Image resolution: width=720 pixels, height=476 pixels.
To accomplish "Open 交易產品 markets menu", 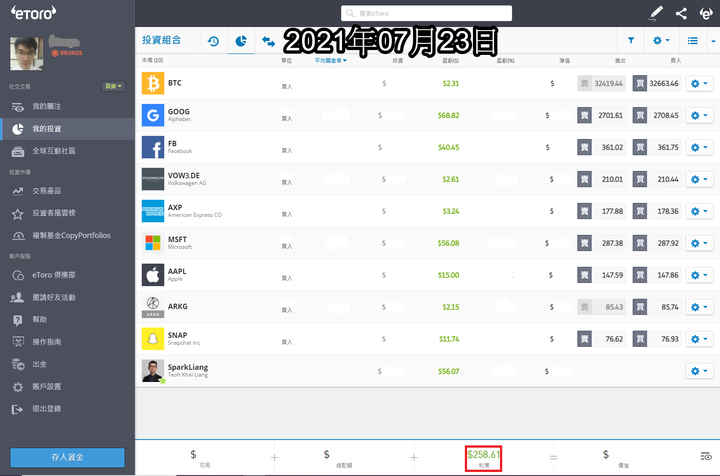I will pos(46,191).
